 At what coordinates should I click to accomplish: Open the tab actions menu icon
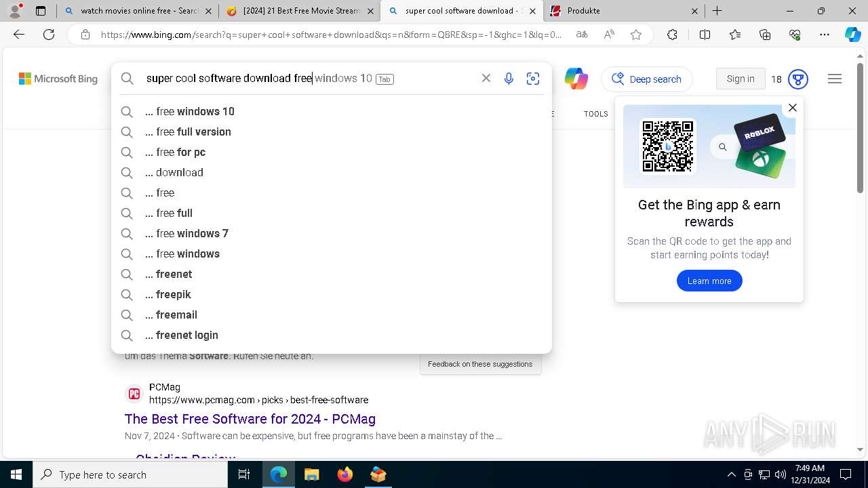41,11
